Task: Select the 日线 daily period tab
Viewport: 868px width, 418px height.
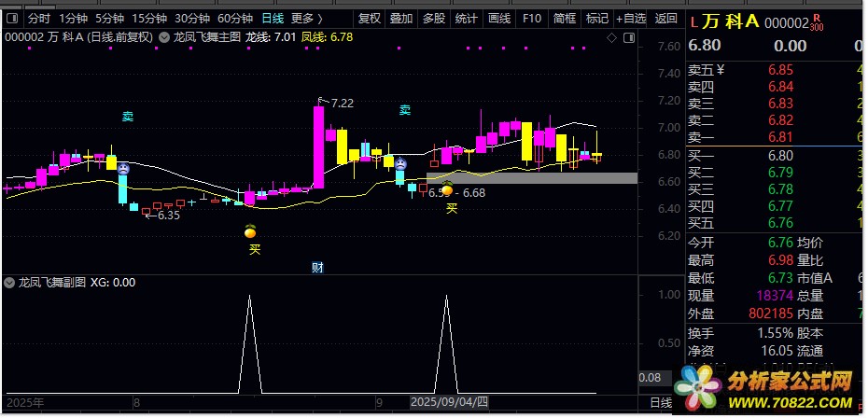Action: point(273,19)
